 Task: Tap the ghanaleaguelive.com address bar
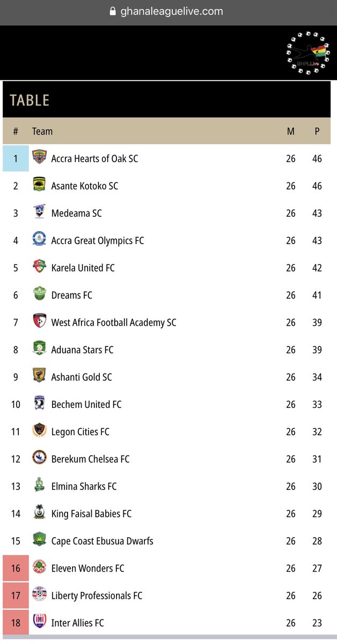coord(169,12)
